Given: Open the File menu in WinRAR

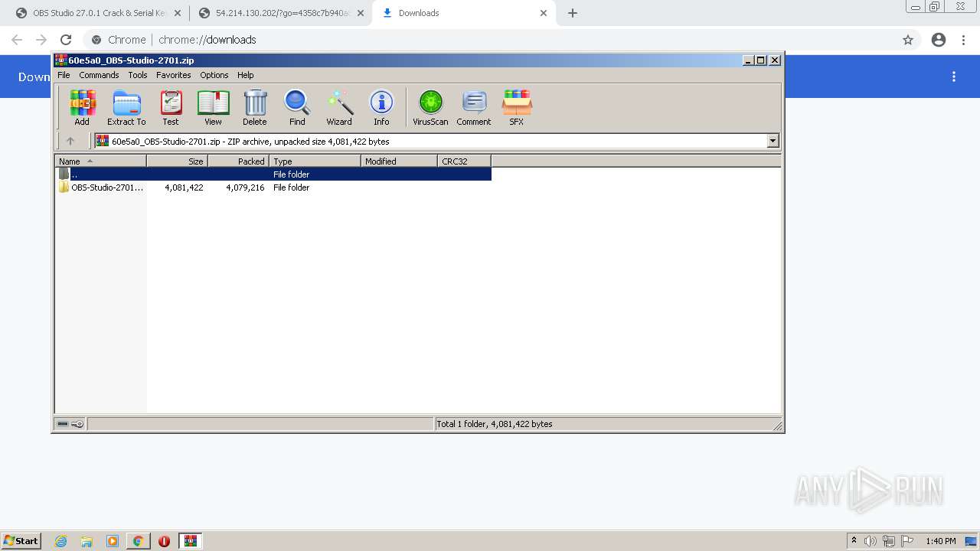Looking at the screenshot, I should click(64, 75).
